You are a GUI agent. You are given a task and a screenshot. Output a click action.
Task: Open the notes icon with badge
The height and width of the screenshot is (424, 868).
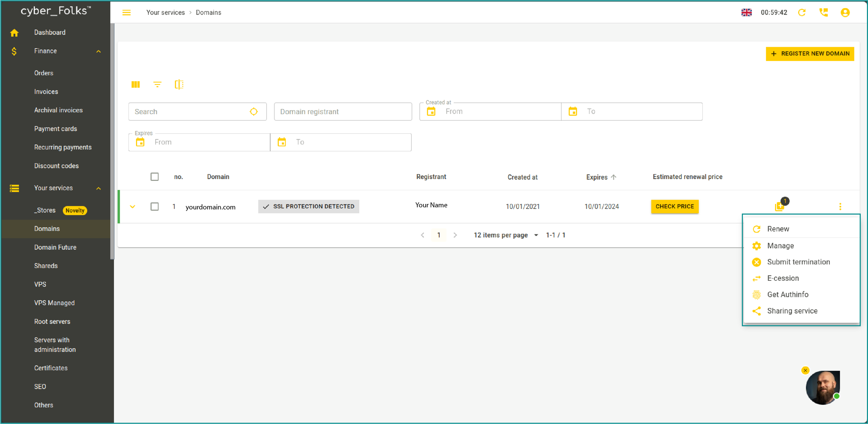(779, 206)
